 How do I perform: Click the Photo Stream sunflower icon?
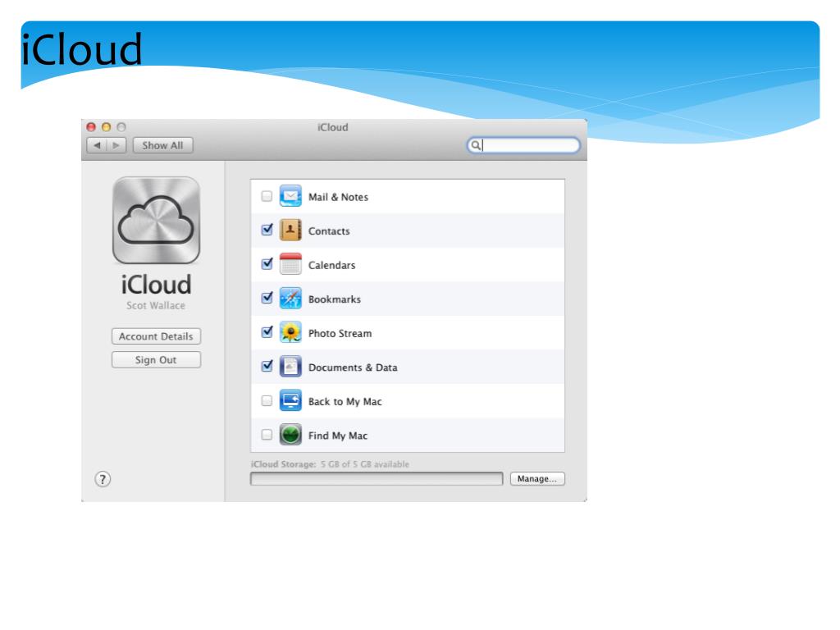(290, 333)
